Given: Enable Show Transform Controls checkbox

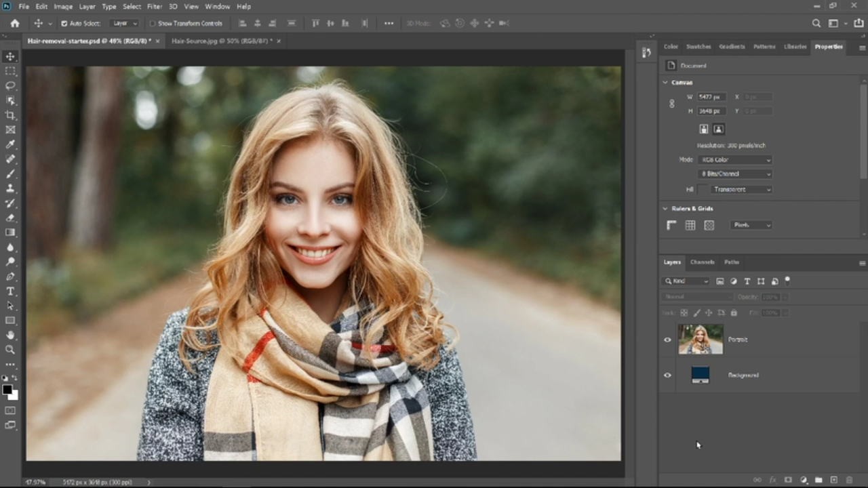Looking at the screenshot, I should (152, 23).
